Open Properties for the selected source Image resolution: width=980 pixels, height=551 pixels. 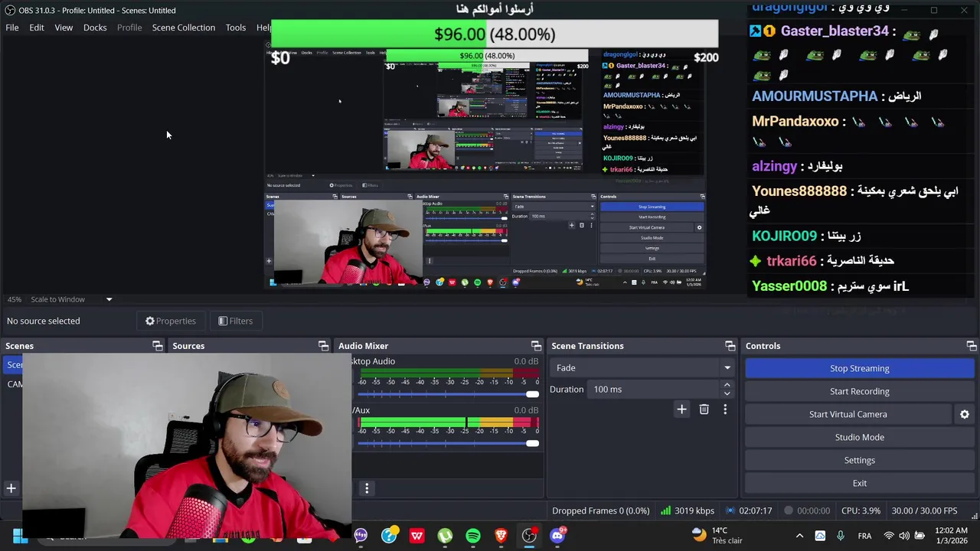[171, 321]
